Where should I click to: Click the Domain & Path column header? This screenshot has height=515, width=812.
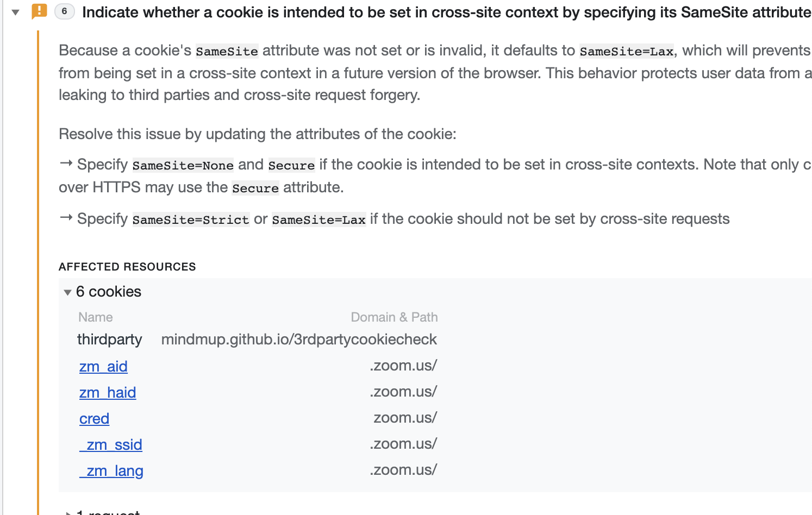click(394, 317)
